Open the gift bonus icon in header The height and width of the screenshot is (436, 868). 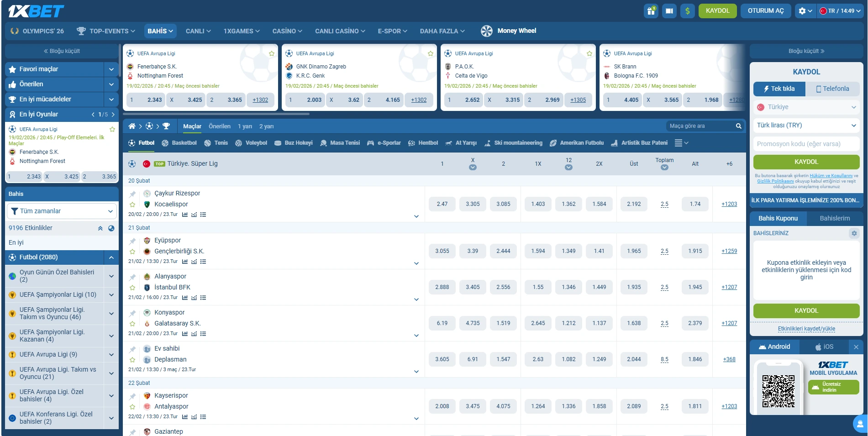tap(651, 11)
